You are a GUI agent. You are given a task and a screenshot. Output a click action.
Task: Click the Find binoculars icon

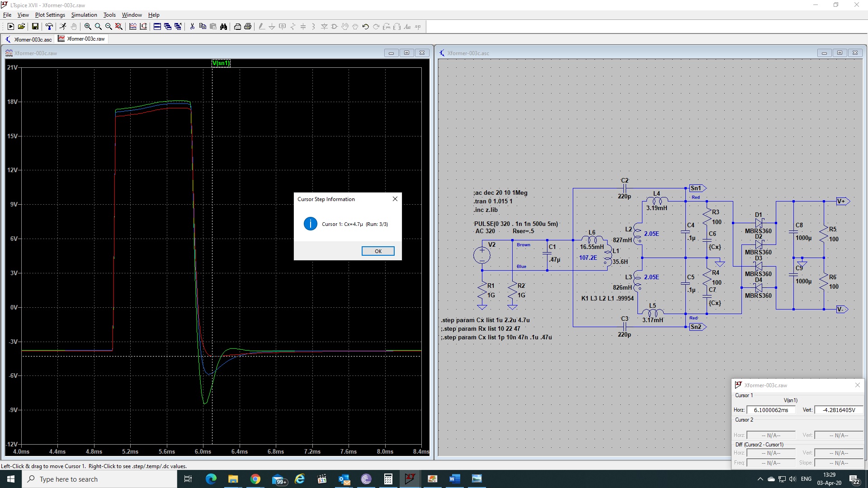[223, 27]
